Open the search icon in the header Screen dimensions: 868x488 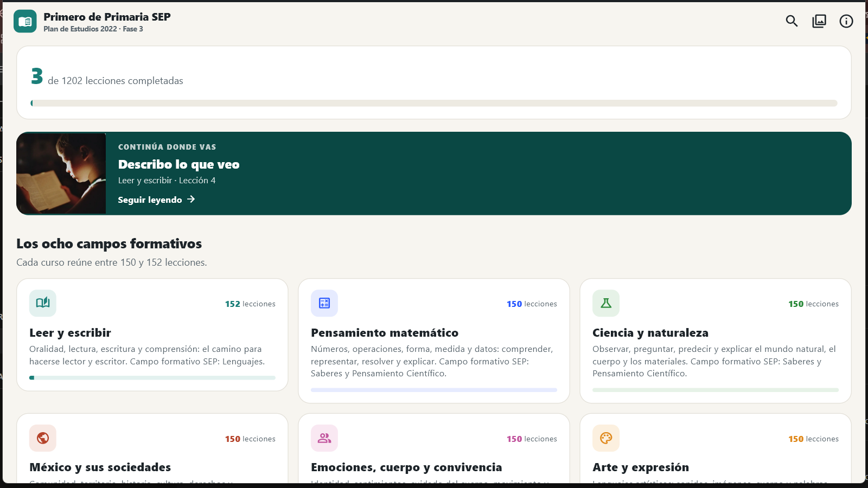coord(792,21)
